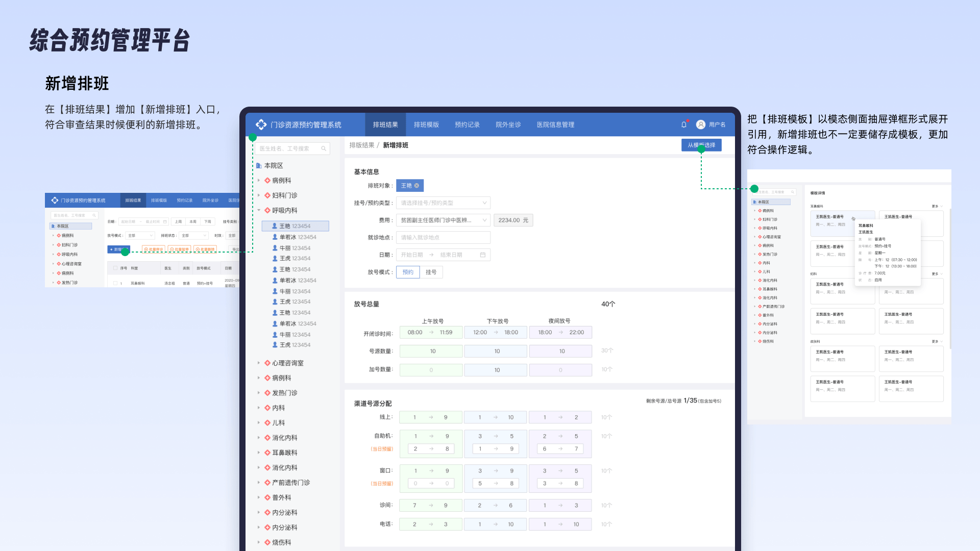
Task: Open the 费用 fee type dropdown
Action: 443,220
